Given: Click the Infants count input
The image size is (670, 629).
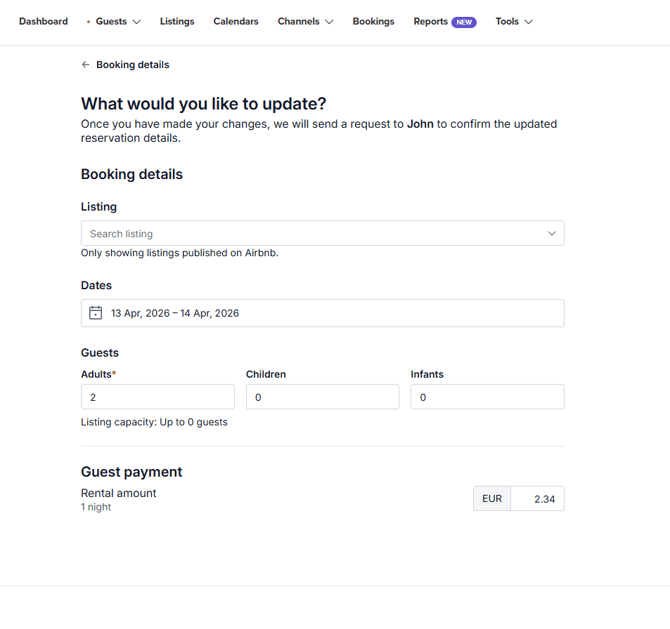Looking at the screenshot, I should pos(487,397).
